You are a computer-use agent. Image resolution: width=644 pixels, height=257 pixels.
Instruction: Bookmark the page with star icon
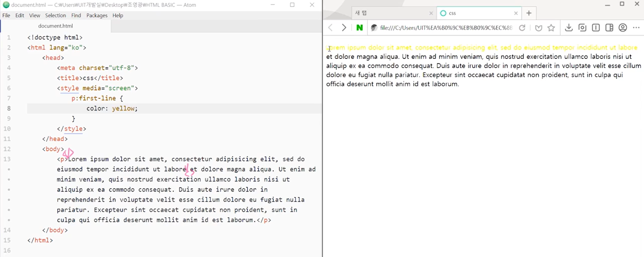[551, 28]
